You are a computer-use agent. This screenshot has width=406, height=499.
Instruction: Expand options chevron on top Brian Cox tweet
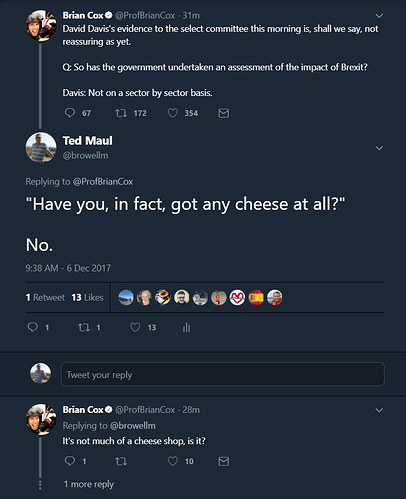pyautogui.click(x=379, y=16)
